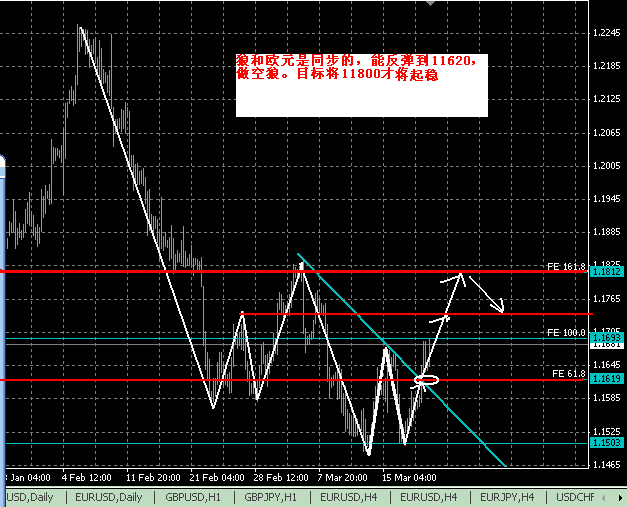Click the 21 Feb 04:00 time label
This screenshot has width=627, height=507.
pos(217,477)
